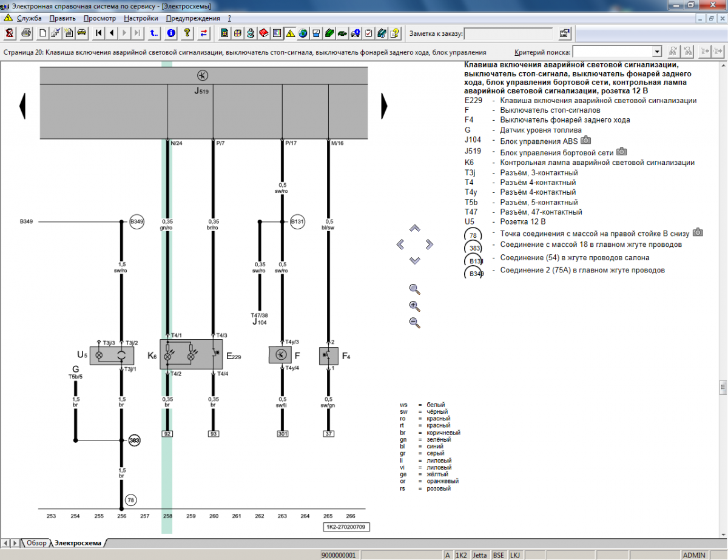
Task: Open the Предупреждения menu
Action: [x=193, y=18]
